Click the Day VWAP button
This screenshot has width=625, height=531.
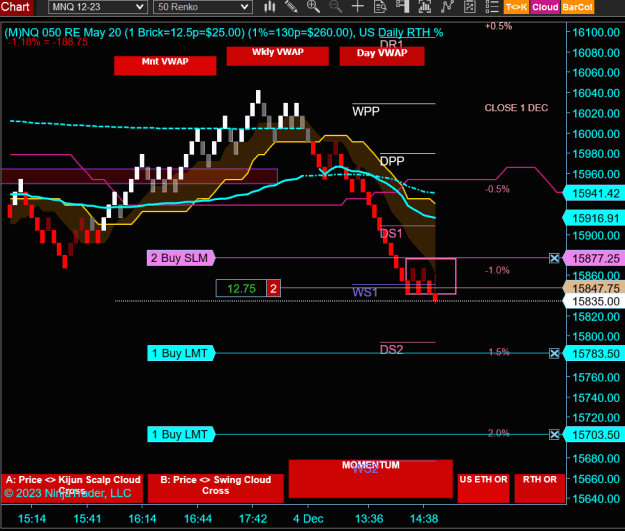(382, 56)
